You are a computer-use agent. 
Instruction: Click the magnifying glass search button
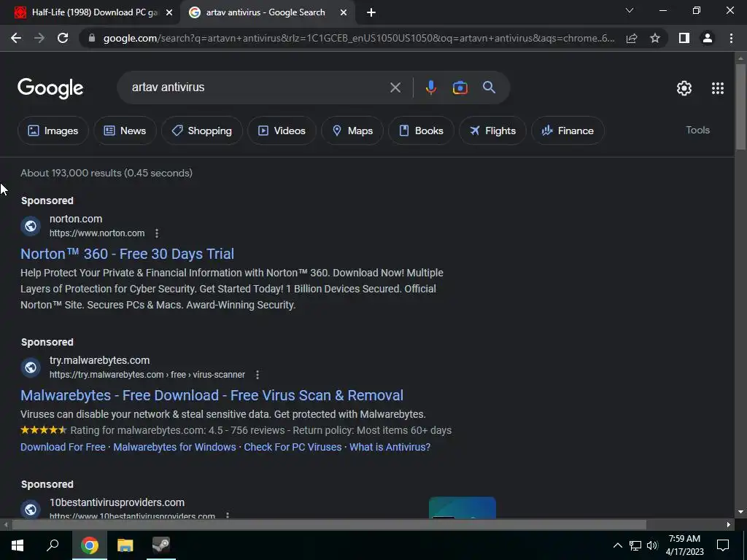(x=489, y=87)
